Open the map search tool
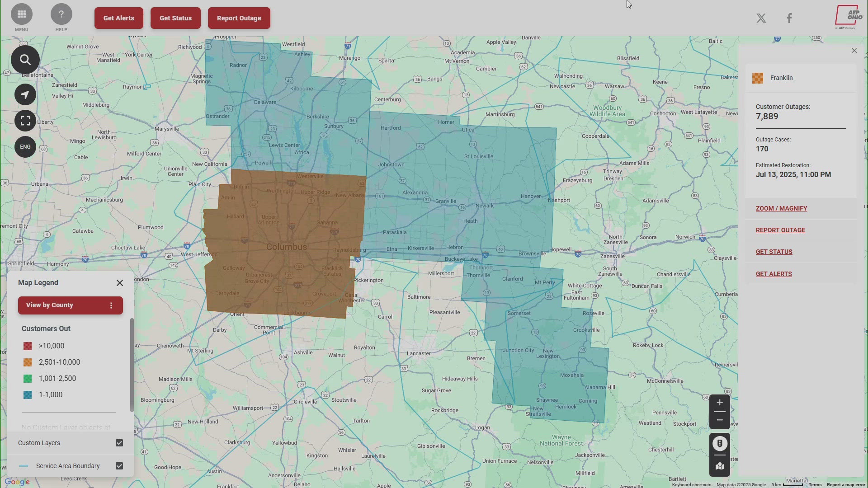The image size is (868, 488). click(25, 60)
